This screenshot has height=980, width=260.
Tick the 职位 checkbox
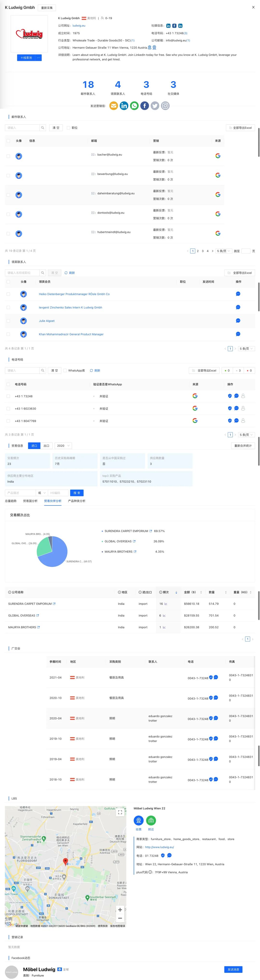(x=68, y=128)
